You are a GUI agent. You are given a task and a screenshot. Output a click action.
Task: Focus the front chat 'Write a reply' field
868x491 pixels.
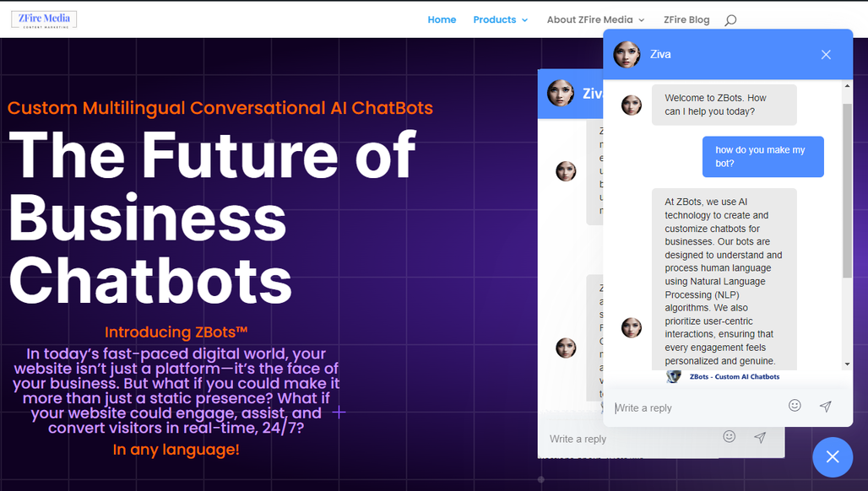click(x=695, y=407)
